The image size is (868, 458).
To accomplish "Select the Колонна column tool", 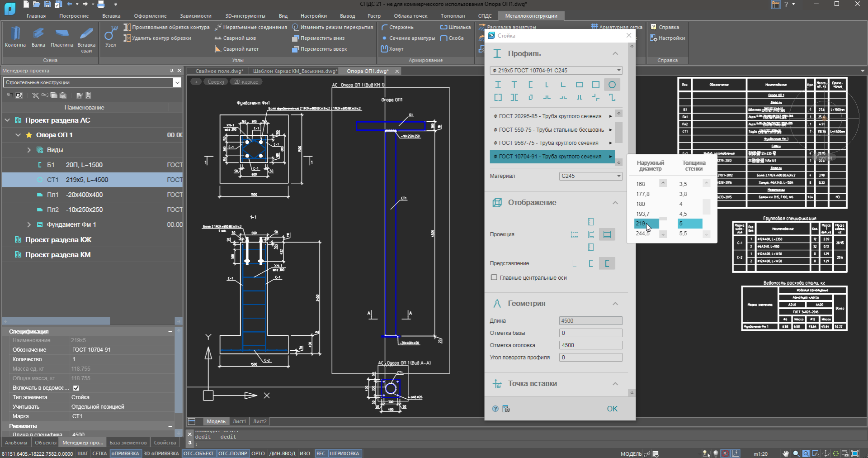I will (15, 37).
